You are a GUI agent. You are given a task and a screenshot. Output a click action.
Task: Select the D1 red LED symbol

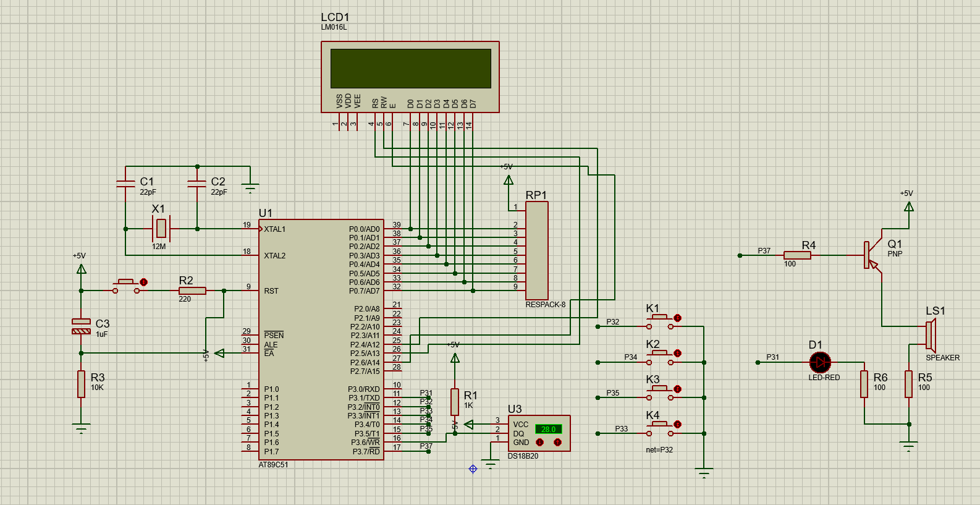pos(820,362)
